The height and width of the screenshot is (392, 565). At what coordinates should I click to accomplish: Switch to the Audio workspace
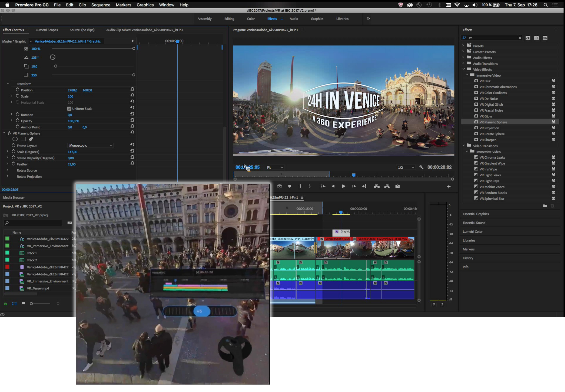point(294,19)
